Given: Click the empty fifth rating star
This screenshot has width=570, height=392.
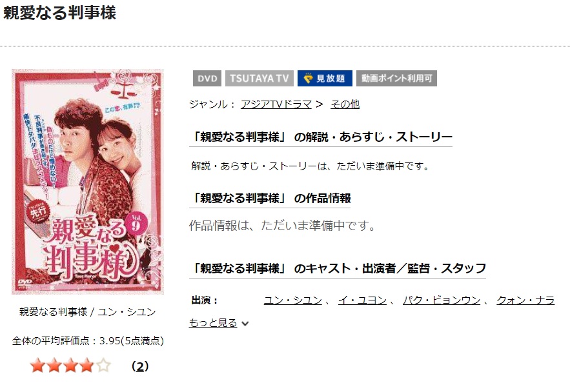Looking at the screenshot, I should (x=103, y=366).
